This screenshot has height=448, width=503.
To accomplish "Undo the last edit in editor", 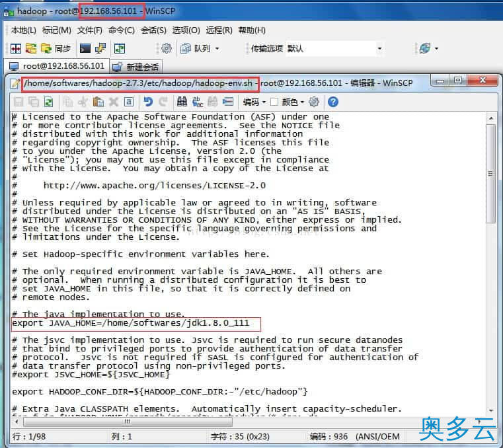I will (148, 102).
